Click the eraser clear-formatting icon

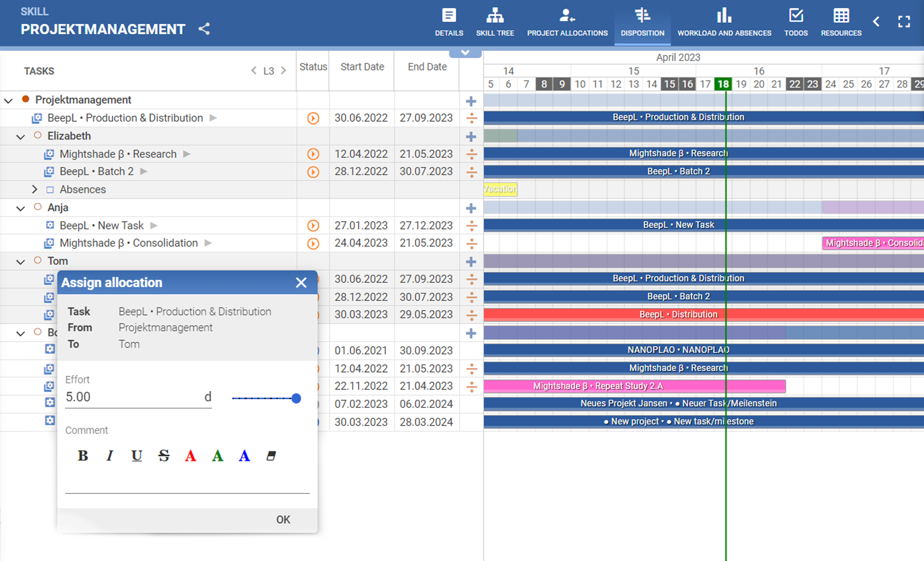[271, 456]
